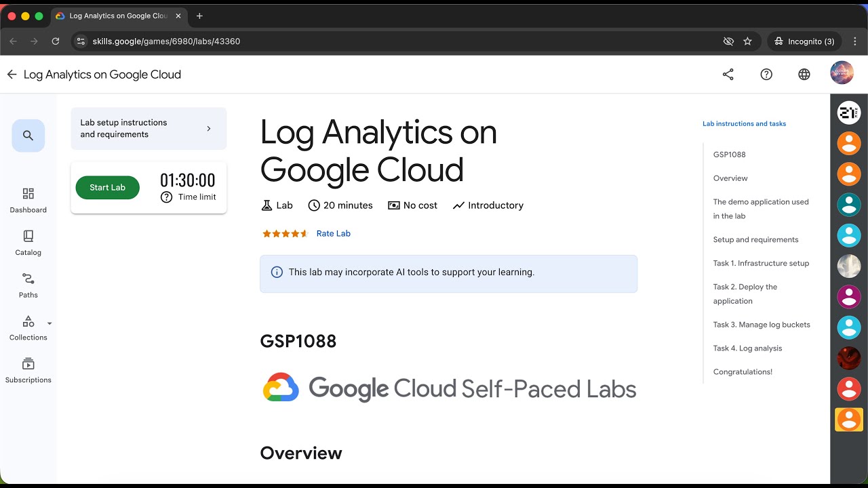Click the Lab flask icon

coord(267,205)
